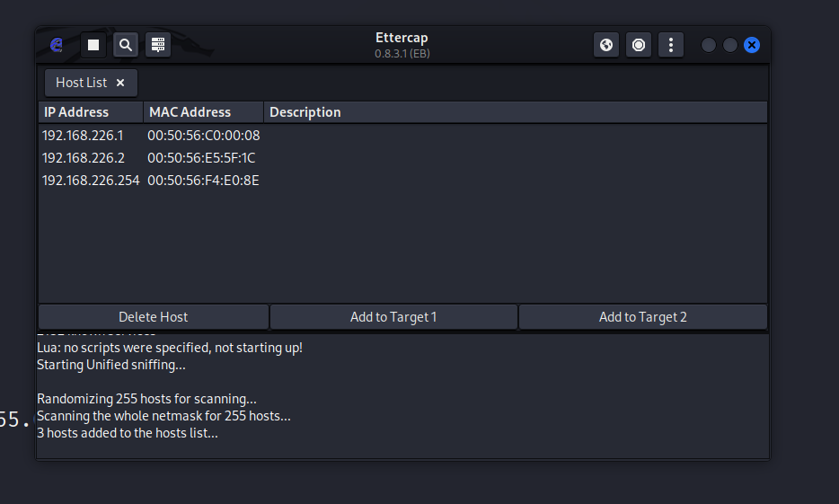Screen dimensions: 839x504
Task: Minimize the Ettercap window
Action: click(x=709, y=45)
